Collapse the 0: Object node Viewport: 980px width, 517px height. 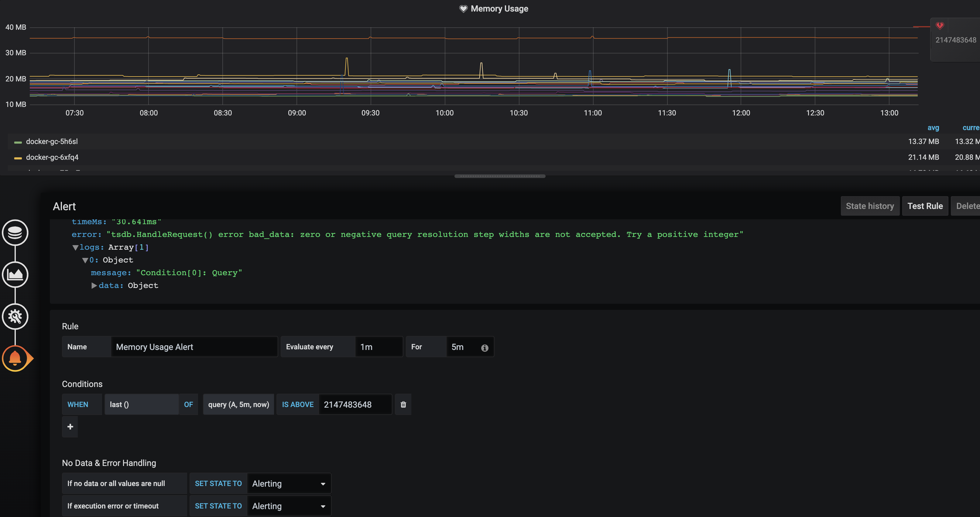click(x=86, y=260)
